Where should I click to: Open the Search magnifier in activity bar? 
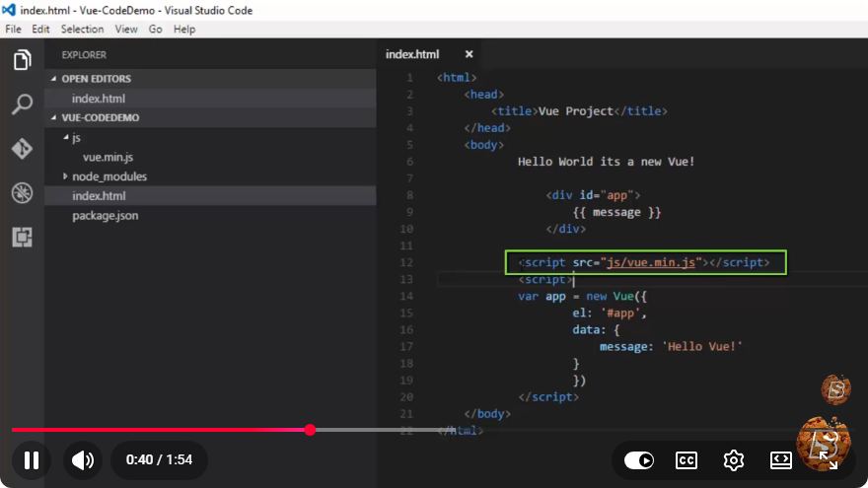(22, 105)
